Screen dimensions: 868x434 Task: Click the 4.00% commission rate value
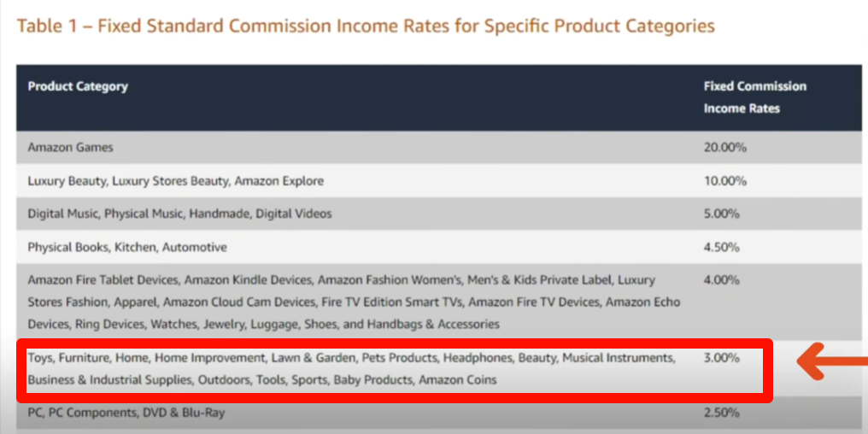click(721, 279)
